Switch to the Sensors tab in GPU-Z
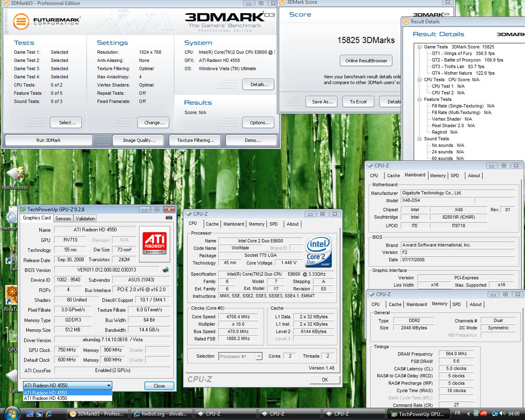 click(x=63, y=219)
